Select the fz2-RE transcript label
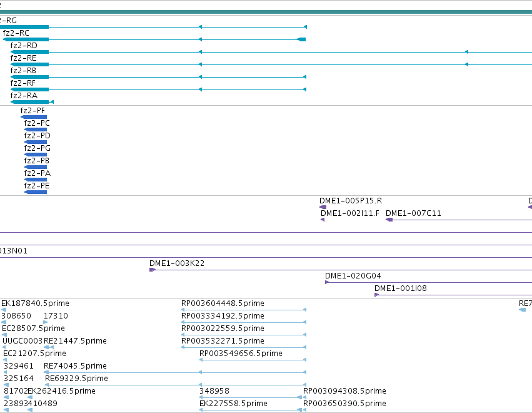Image resolution: width=532 pixels, height=413 pixels. tap(23, 58)
